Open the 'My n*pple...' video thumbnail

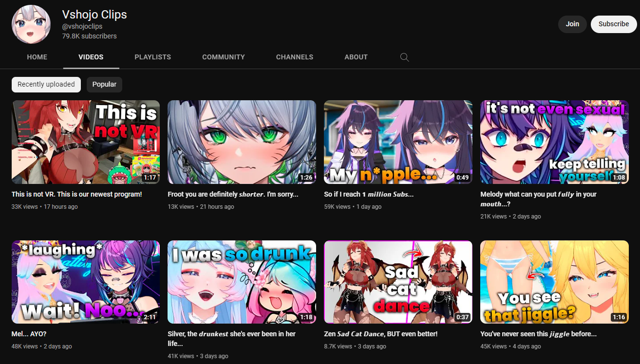pyautogui.click(x=398, y=142)
